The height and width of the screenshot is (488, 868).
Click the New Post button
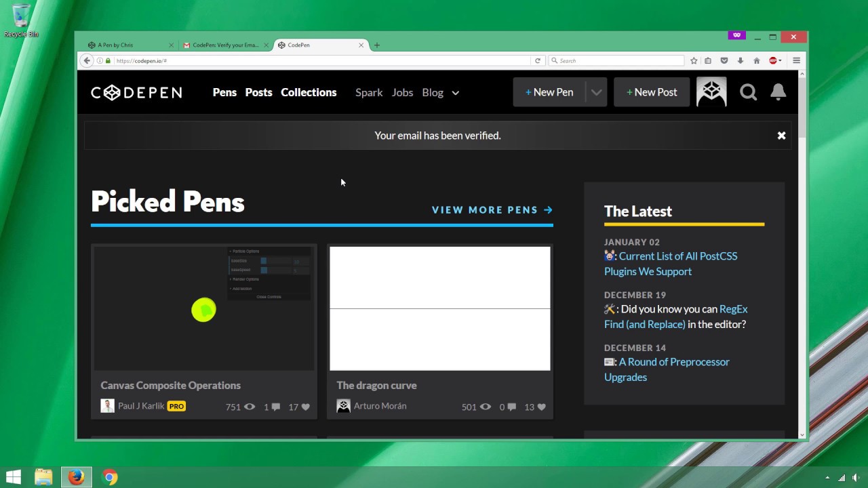pyautogui.click(x=652, y=92)
